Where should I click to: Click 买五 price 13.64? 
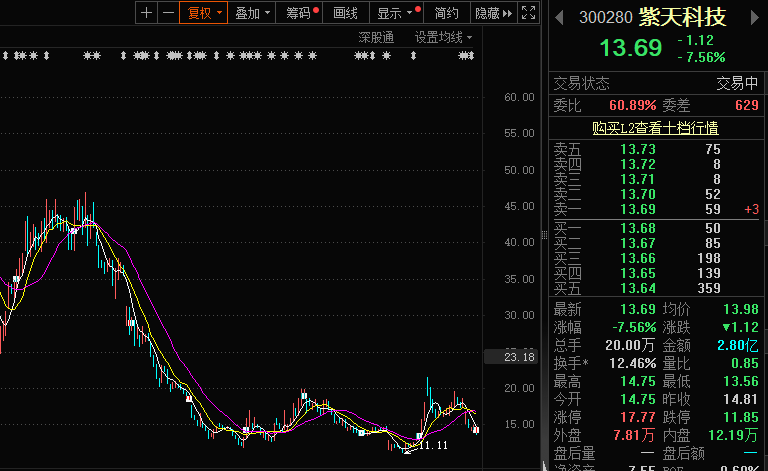click(x=638, y=288)
